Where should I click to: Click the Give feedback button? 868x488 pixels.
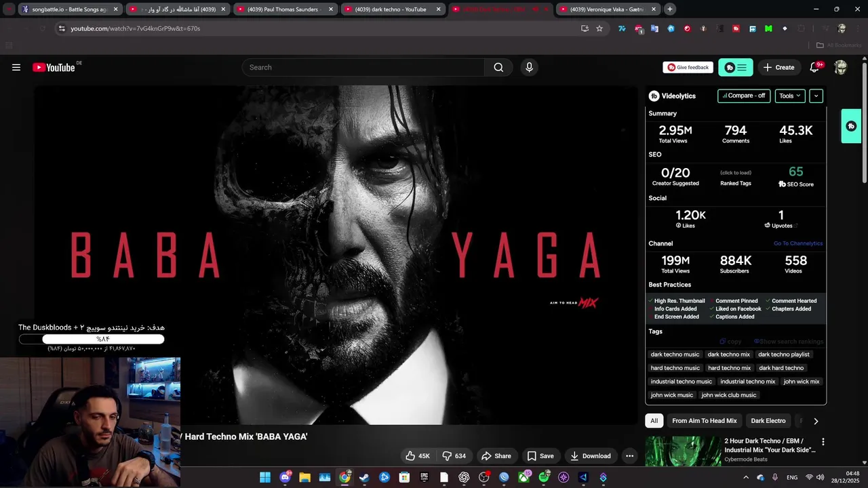coord(688,67)
